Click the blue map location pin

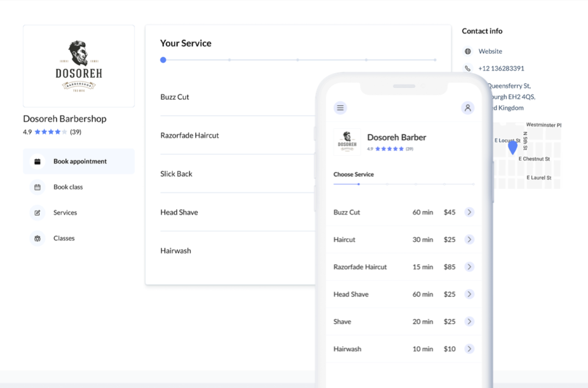click(512, 147)
